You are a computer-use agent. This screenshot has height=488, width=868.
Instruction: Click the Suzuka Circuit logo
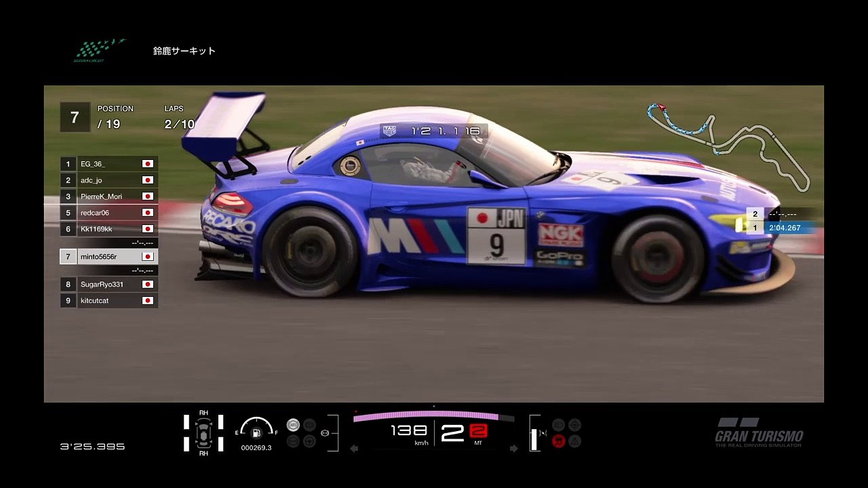point(100,51)
